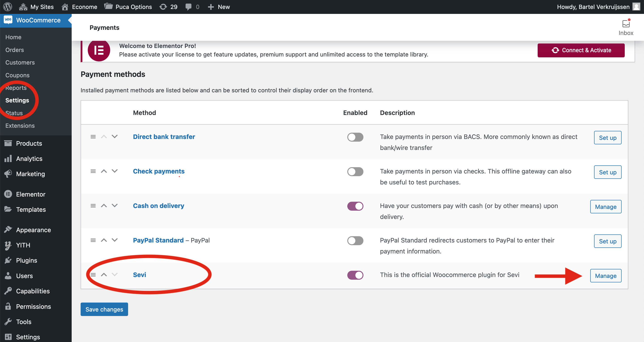Click the Appearance paintbrush icon

[8, 230]
